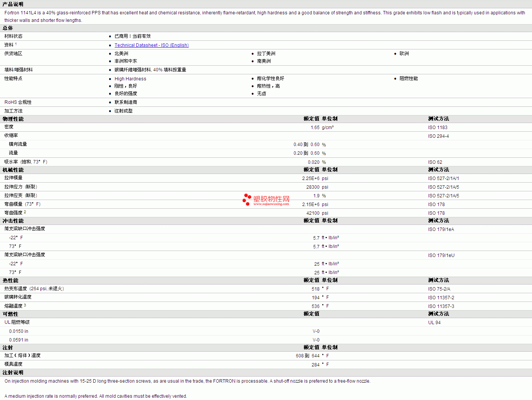Image resolution: width=532 pixels, height=400 pixels.
Task: Select the 2.15E+6 flexural modulus value
Action: [x=311, y=205]
